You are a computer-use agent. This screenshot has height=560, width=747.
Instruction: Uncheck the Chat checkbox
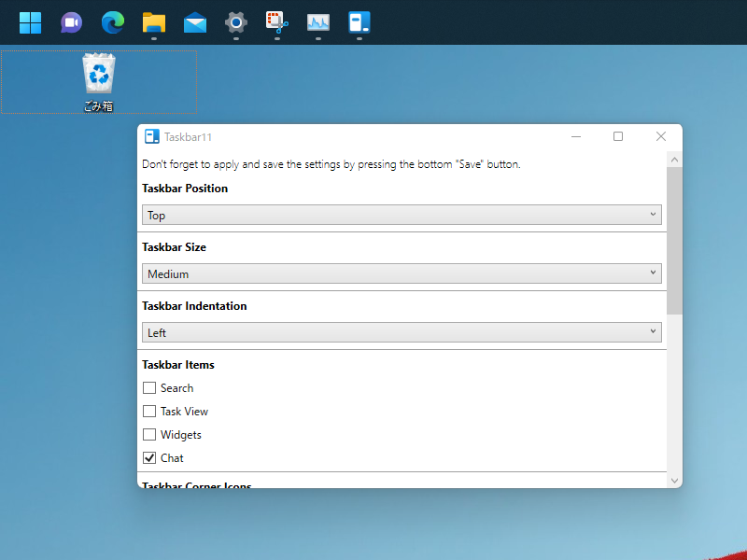tap(149, 458)
